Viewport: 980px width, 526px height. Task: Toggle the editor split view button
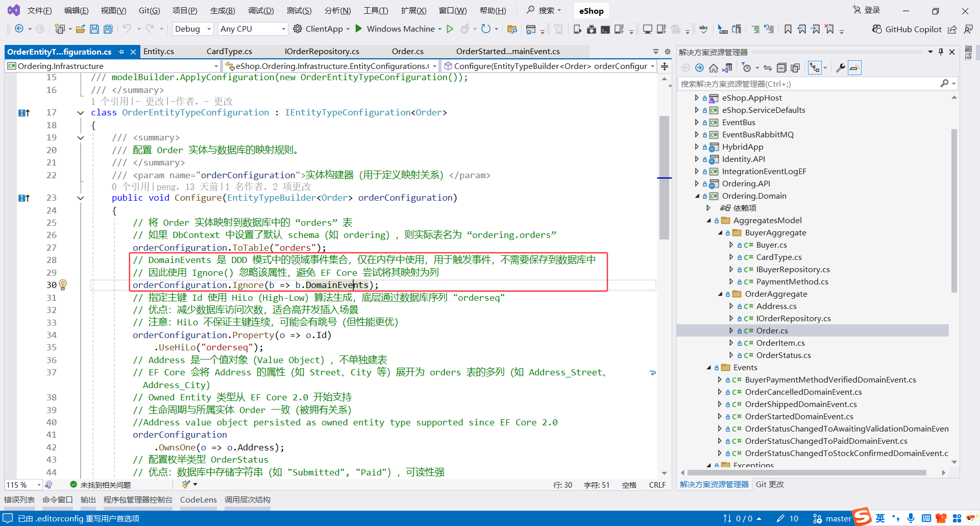tap(665, 66)
